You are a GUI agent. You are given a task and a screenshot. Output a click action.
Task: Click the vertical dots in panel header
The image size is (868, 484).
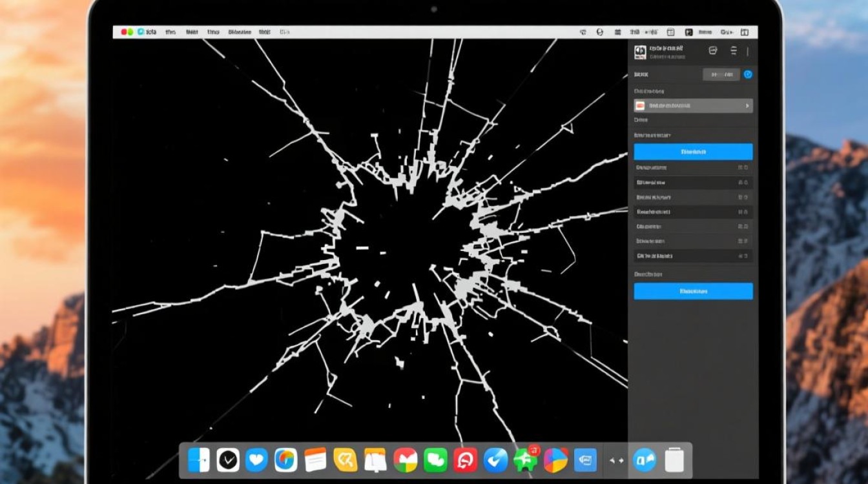pyautogui.click(x=748, y=51)
